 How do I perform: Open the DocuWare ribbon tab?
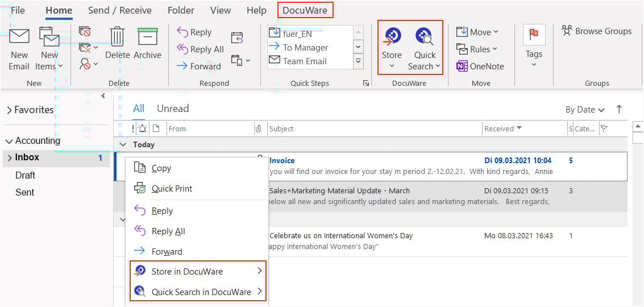[x=305, y=10]
